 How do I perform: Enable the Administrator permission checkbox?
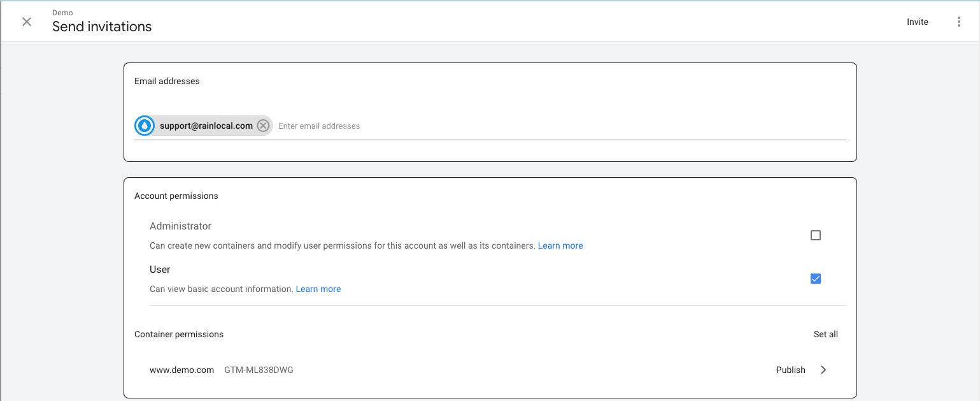click(x=816, y=235)
